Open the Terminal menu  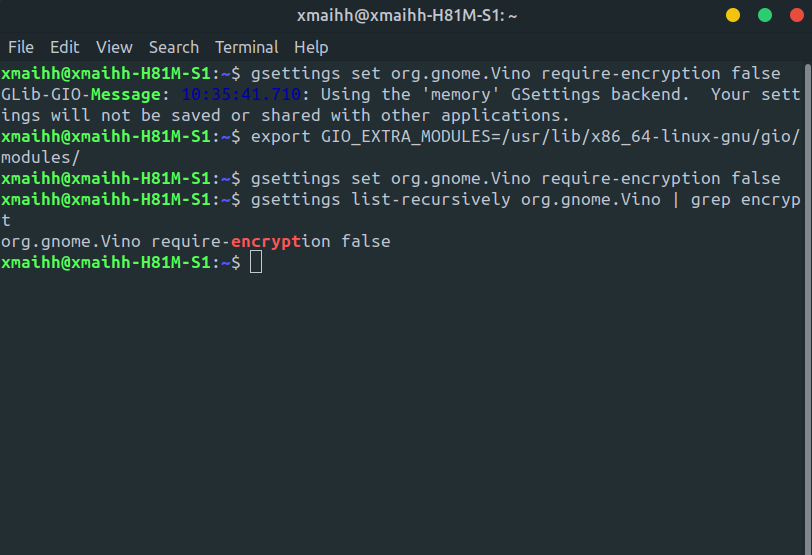(246, 47)
